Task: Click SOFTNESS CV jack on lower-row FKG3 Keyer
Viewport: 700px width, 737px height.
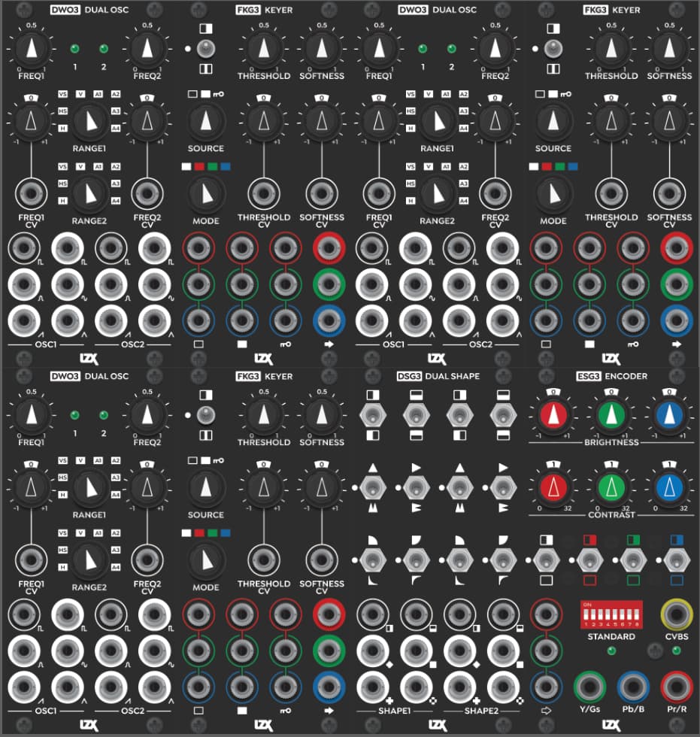Action: pyautogui.click(x=322, y=560)
